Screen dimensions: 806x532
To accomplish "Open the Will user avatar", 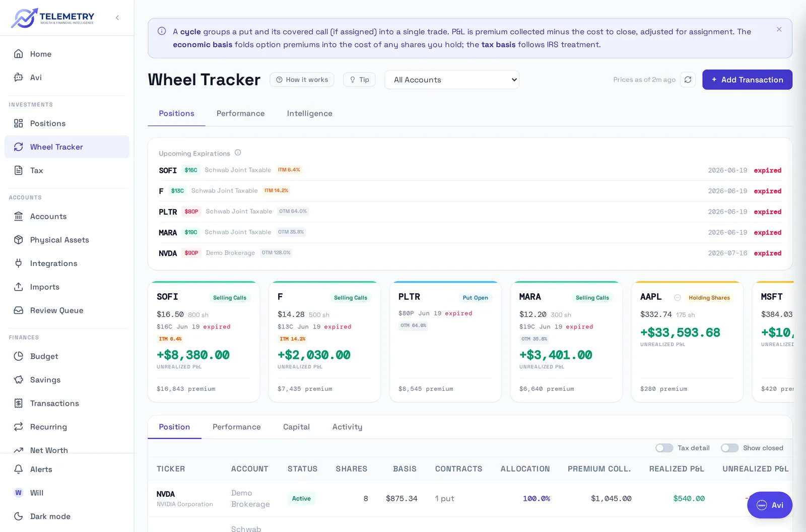I will pyautogui.click(x=19, y=493).
